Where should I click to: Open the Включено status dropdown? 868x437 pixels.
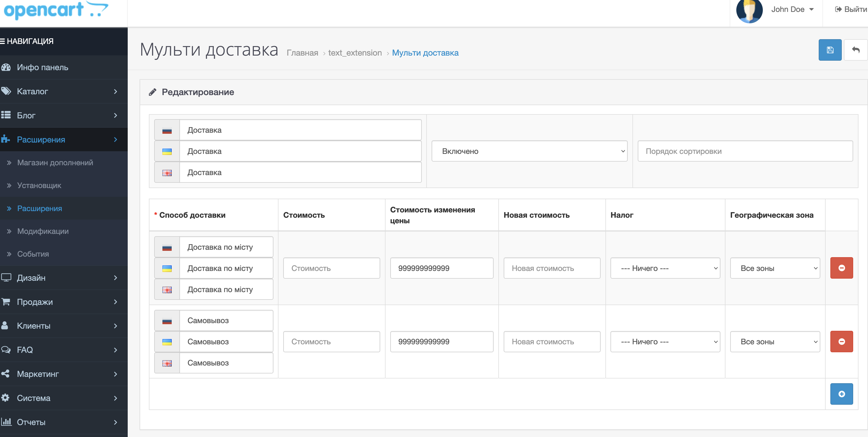point(529,151)
